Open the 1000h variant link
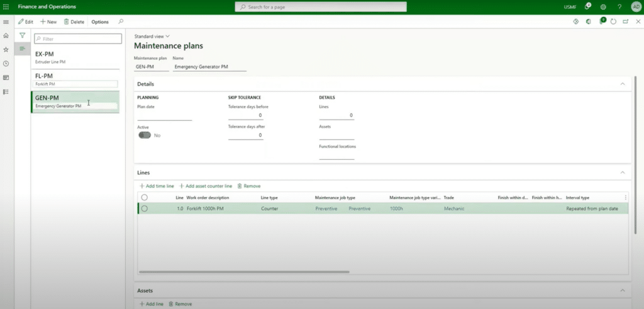This screenshot has height=309, width=644. click(396, 209)
